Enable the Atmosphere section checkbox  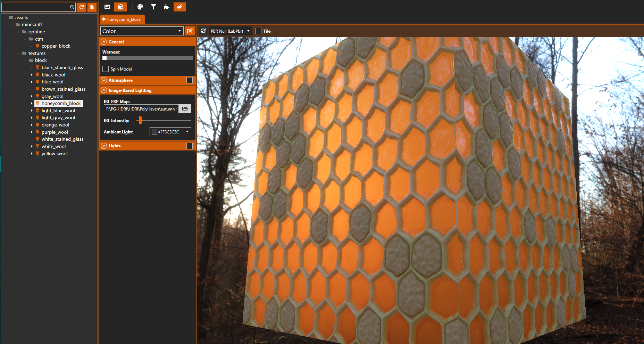(x=190, y=80)
